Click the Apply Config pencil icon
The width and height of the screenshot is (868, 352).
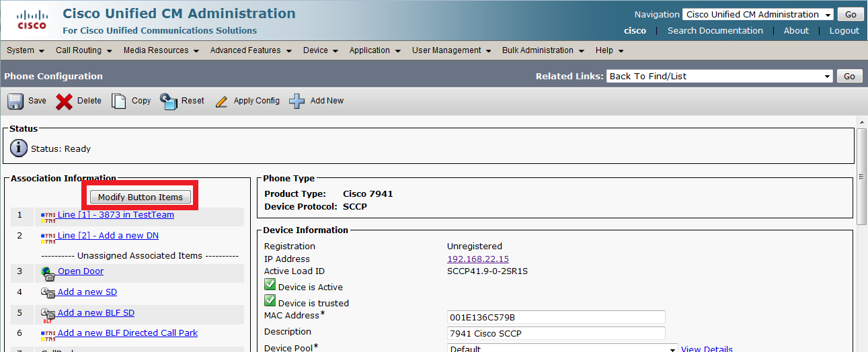coord(221,101)
